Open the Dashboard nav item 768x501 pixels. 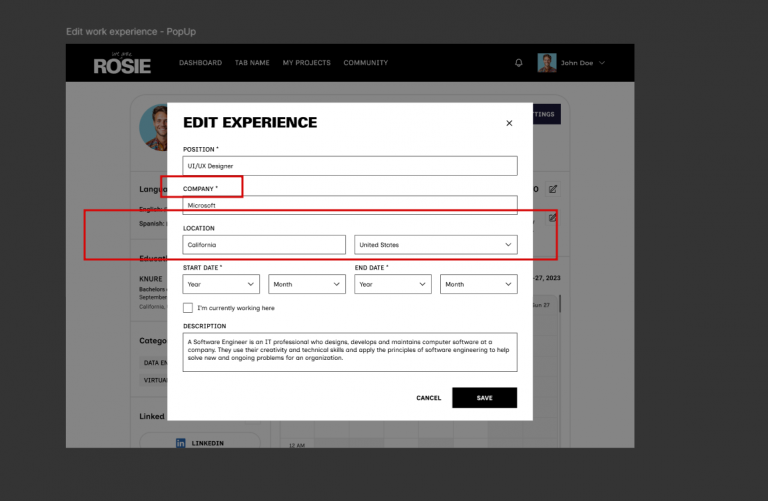pyautogui.click(x=200, y=63)
